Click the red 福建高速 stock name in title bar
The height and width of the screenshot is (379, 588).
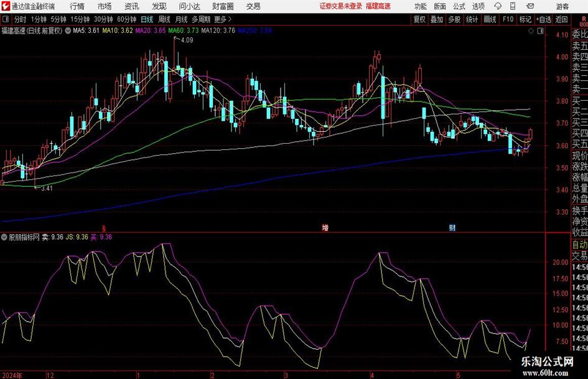[378, 6]
